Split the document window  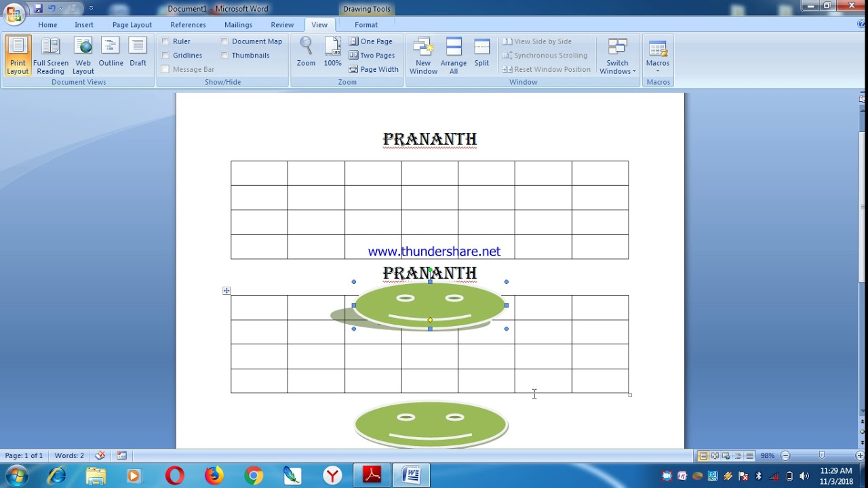coord(481,53)
